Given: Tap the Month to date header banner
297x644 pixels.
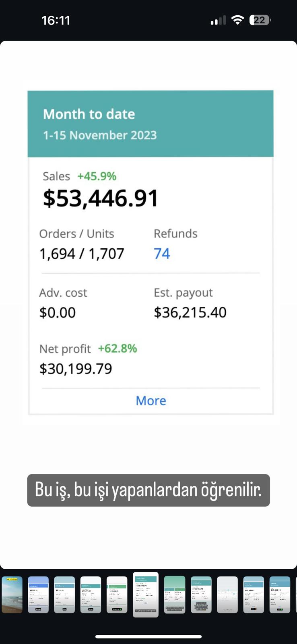Looking at the screenshot, I should click(151, 124).
